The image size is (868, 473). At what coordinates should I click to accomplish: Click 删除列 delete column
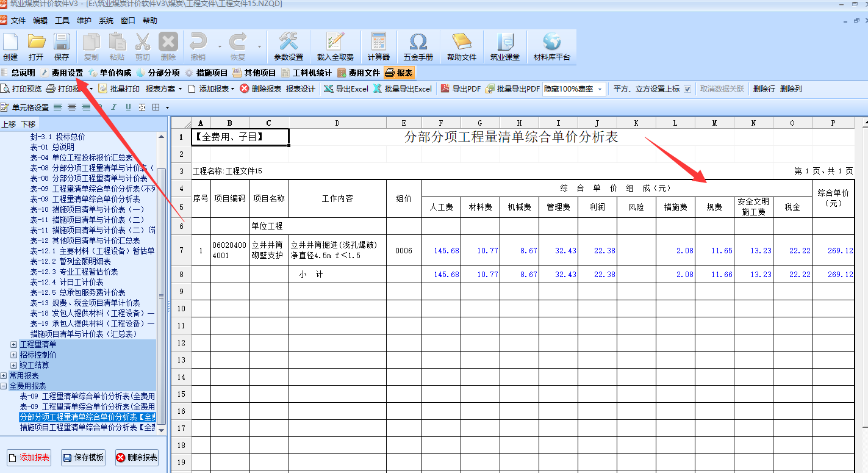click(x=791, y=89)
